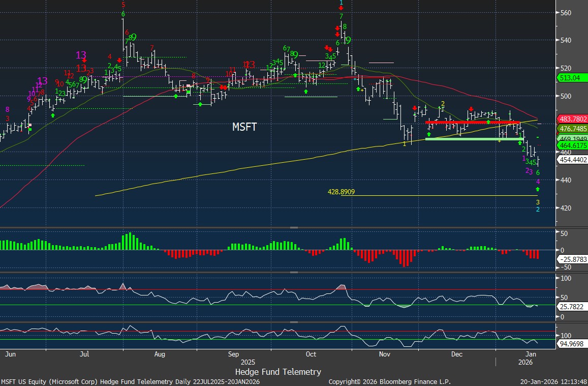The width and height of the screenshot is (588, 386).
Task: Select the white 454.4402 last price tag
Action: pyautogui.click(x=572, y=160)
